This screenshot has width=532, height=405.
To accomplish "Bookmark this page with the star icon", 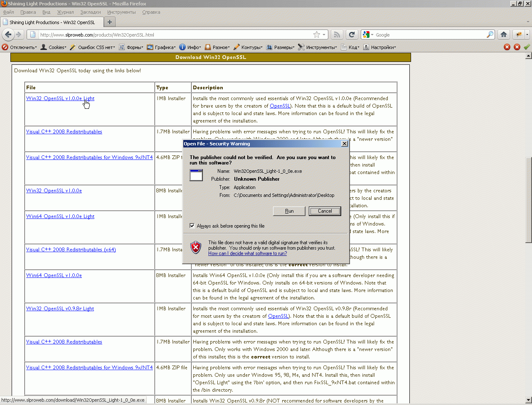I will point(317,35).
